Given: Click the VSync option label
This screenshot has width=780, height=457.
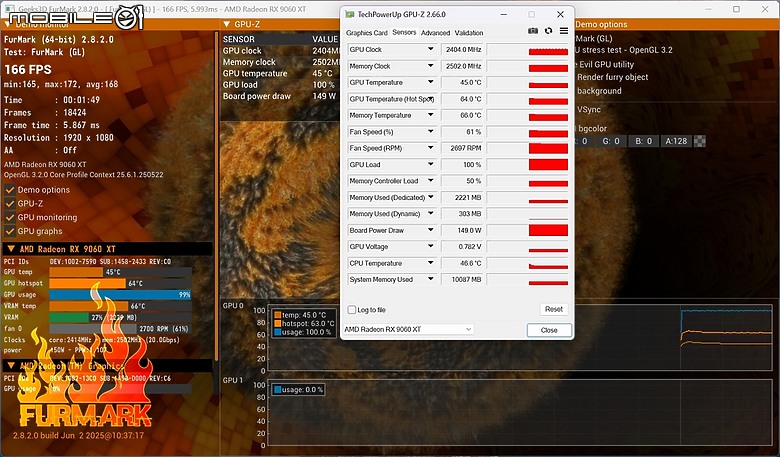Looking at the screenshot, I should click(x=589, y=109).
